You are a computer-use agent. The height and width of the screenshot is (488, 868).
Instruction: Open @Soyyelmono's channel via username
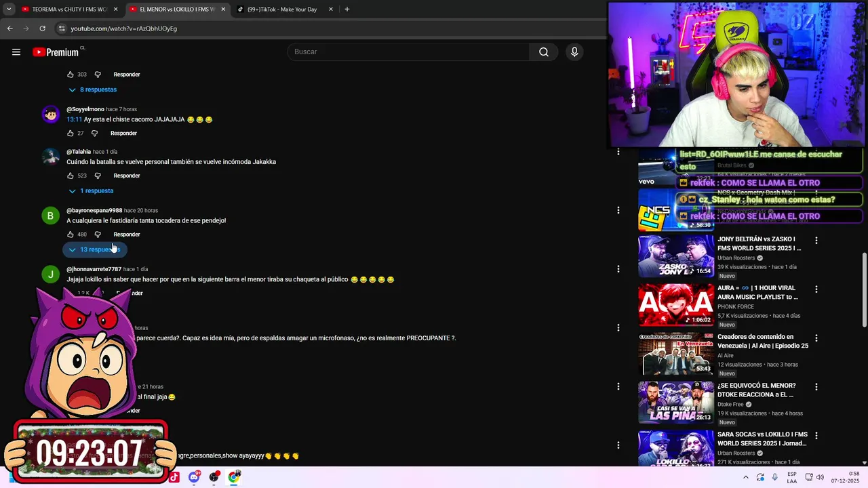tap(85, 109)
